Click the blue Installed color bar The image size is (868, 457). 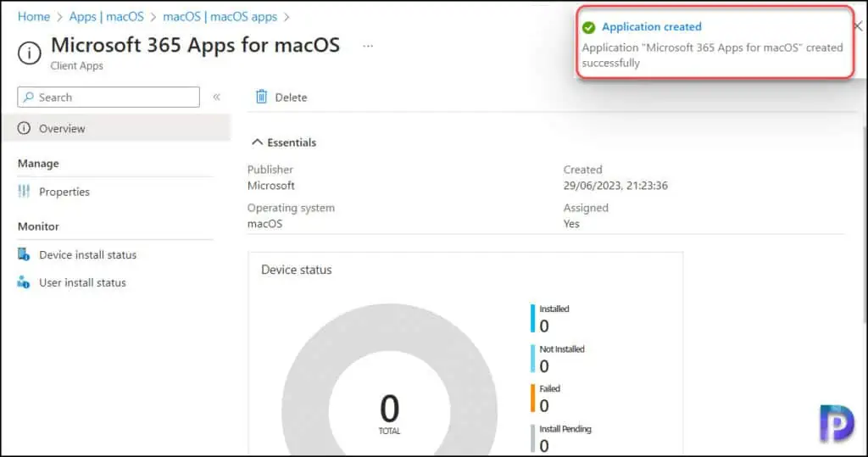point(532,319)
